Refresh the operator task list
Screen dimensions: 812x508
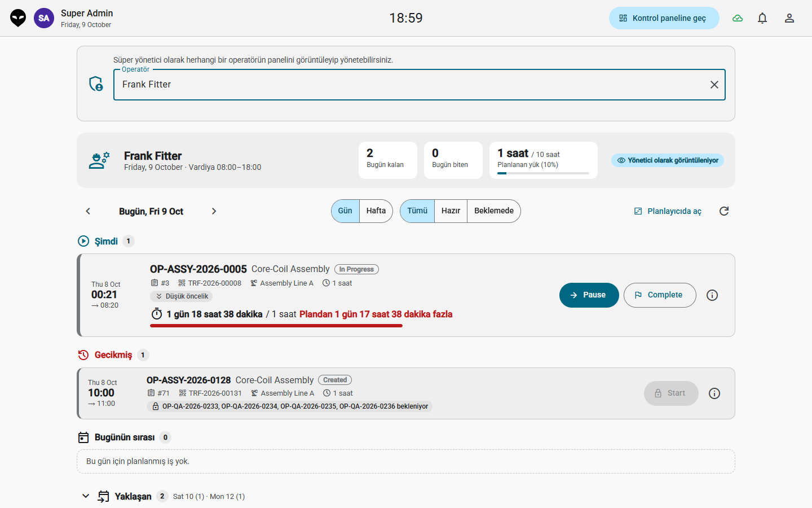(x=724, y=211)
